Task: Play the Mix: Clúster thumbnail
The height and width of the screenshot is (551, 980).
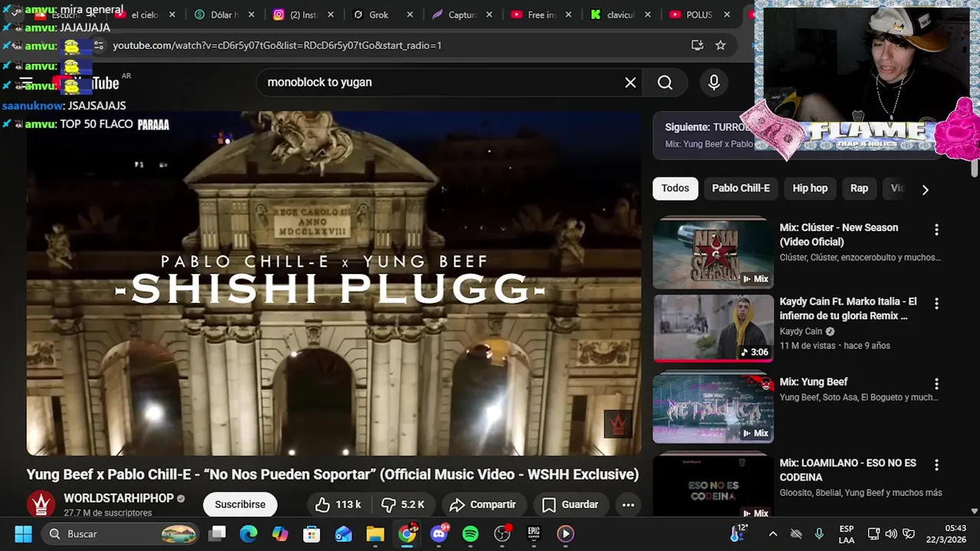Action: [713, 253]
